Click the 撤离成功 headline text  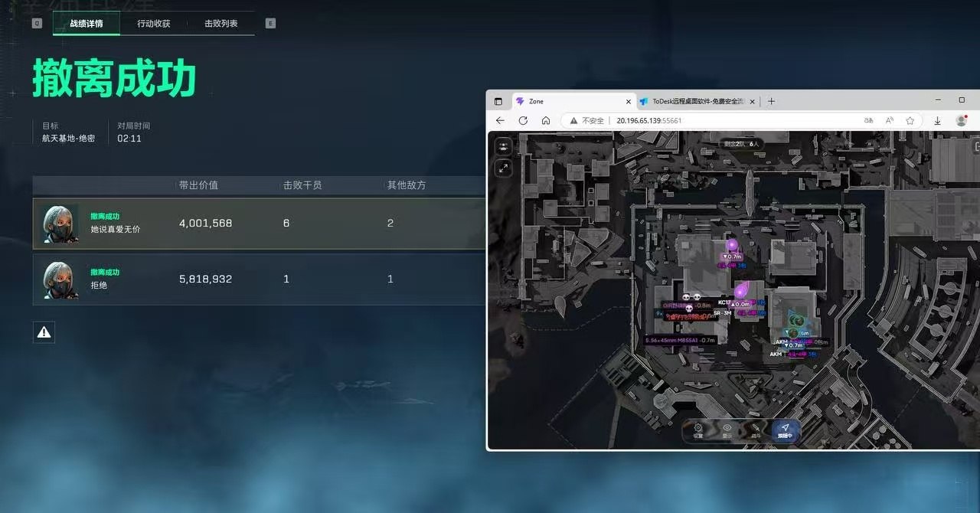[x=115, y=79]
